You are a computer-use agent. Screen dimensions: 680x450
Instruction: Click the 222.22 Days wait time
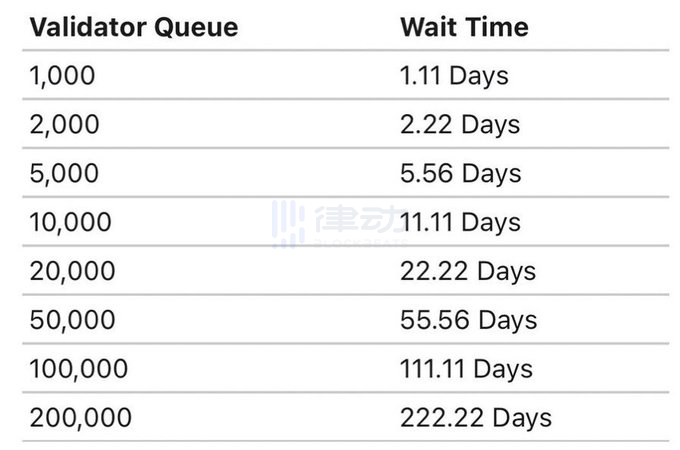pos(475,418)
